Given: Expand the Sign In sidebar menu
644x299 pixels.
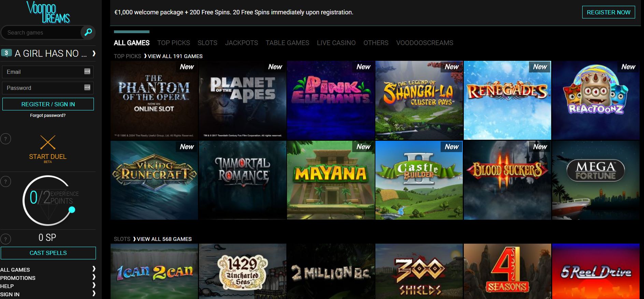Looking at the screenshot, I should click(x=94, y=294).
